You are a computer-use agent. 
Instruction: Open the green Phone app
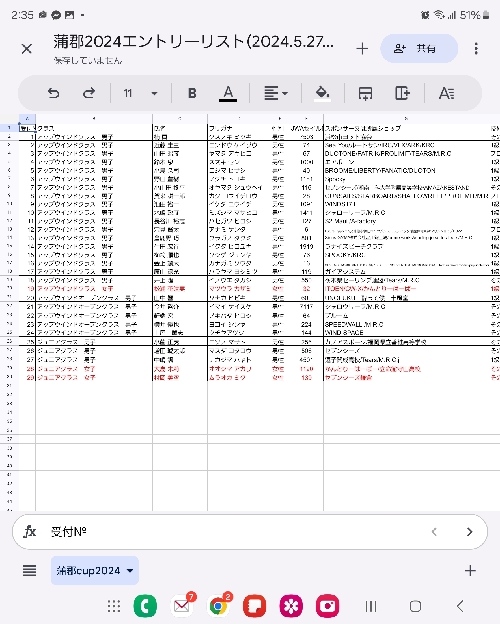(145, 606)
